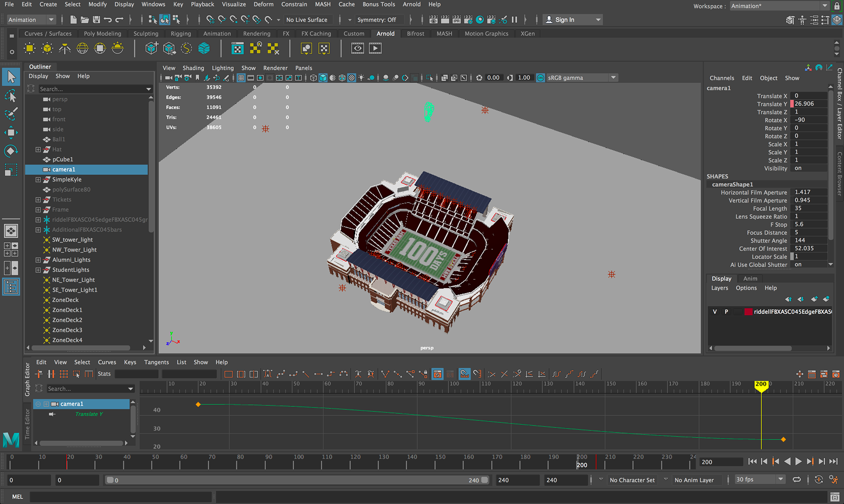Image resolution: width=844 pixels, height=504 pixels.
Task: Click the Sign In button
Action: click(x=573, y=20)
